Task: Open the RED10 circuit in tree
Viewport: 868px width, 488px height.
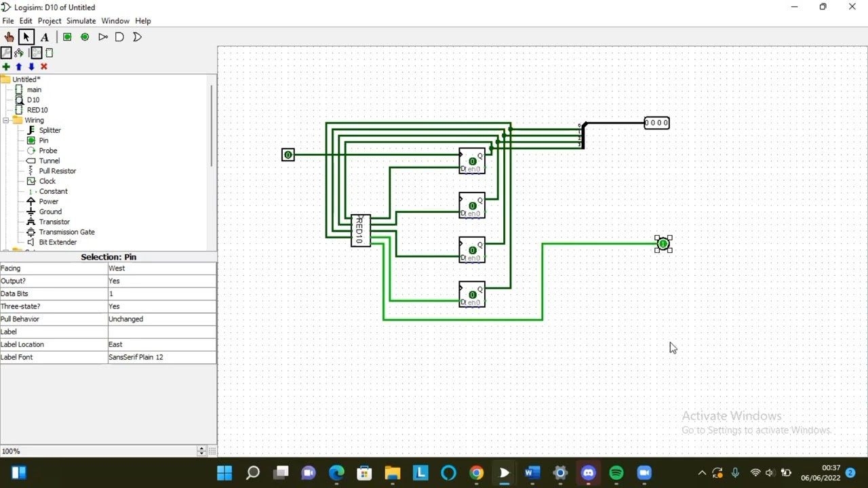Action: pos(37,110)
